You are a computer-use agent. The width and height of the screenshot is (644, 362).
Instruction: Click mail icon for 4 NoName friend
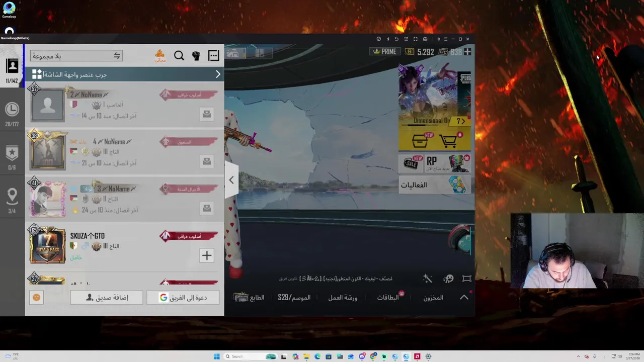click(207, 161)
